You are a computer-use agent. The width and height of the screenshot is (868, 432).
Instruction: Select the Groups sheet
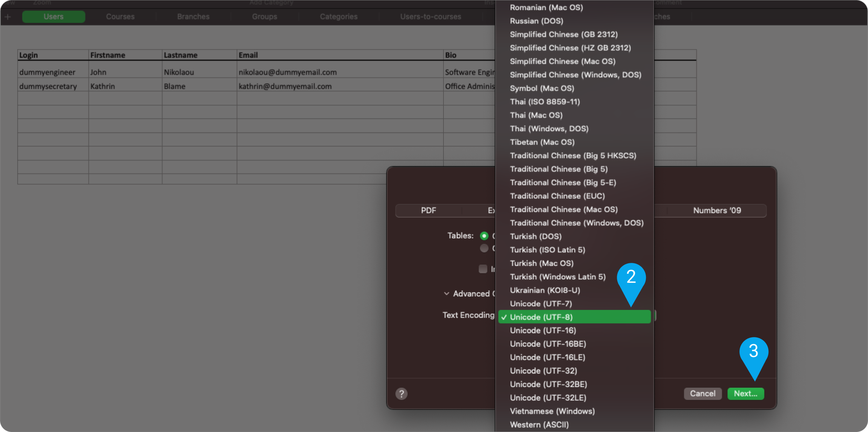click(264, 16)
